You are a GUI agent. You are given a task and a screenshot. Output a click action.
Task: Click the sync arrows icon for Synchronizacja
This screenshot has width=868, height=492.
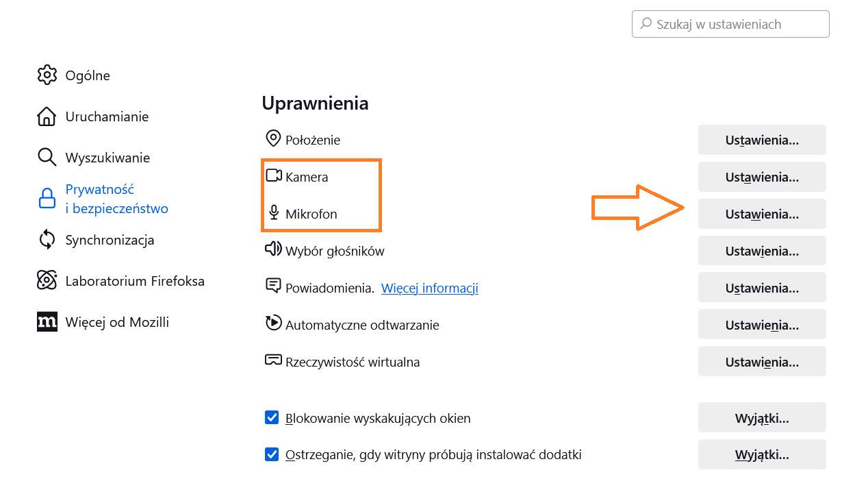coord(47,240)
